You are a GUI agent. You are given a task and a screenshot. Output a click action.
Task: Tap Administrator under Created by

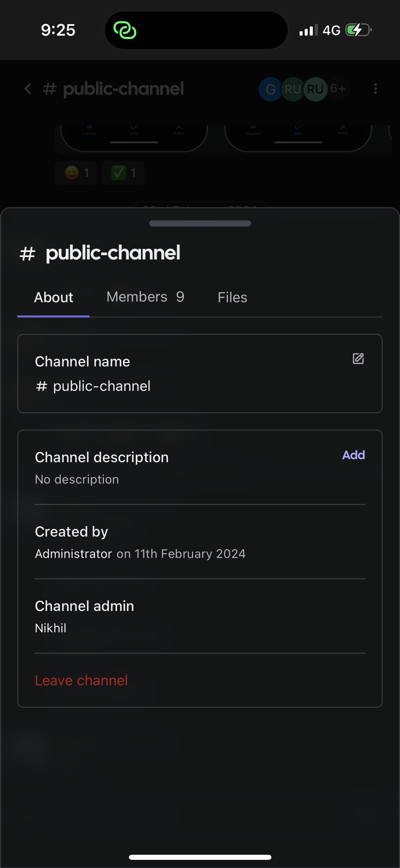pyautogui.click(x=74, y=554)
